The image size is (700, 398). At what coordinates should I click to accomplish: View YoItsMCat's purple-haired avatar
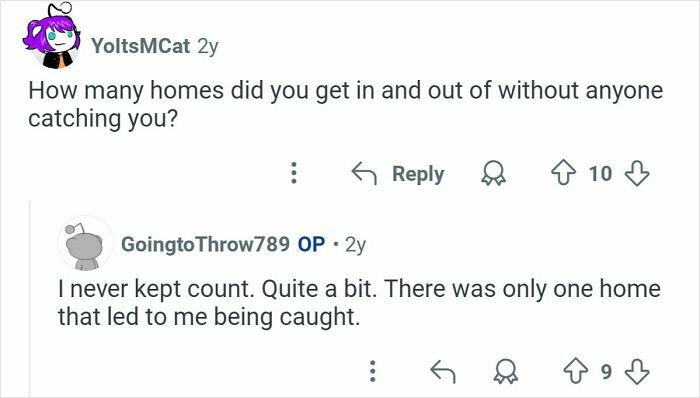[52, 37]
